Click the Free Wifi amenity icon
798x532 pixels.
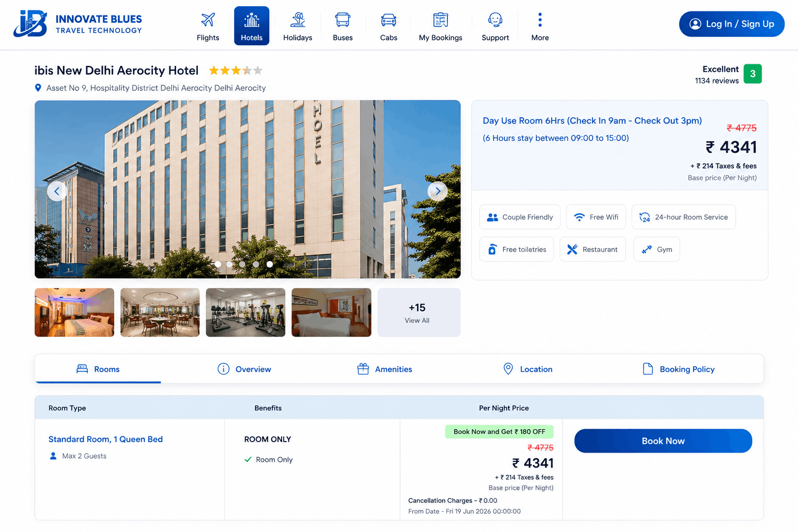(579, 217)
